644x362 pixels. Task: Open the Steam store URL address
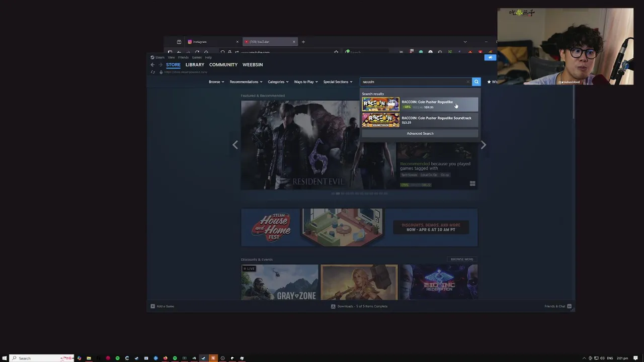click(x=186, y=72)
